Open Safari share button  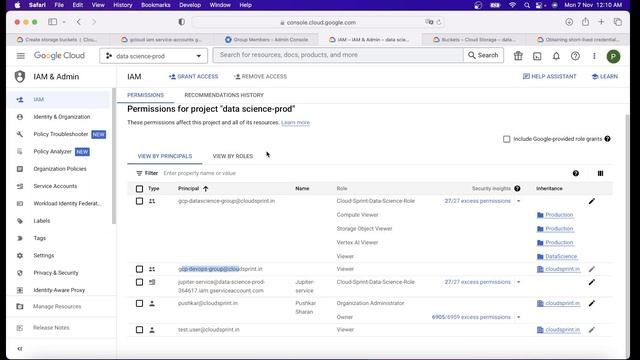pyautogui.click(x=585, y=22)
